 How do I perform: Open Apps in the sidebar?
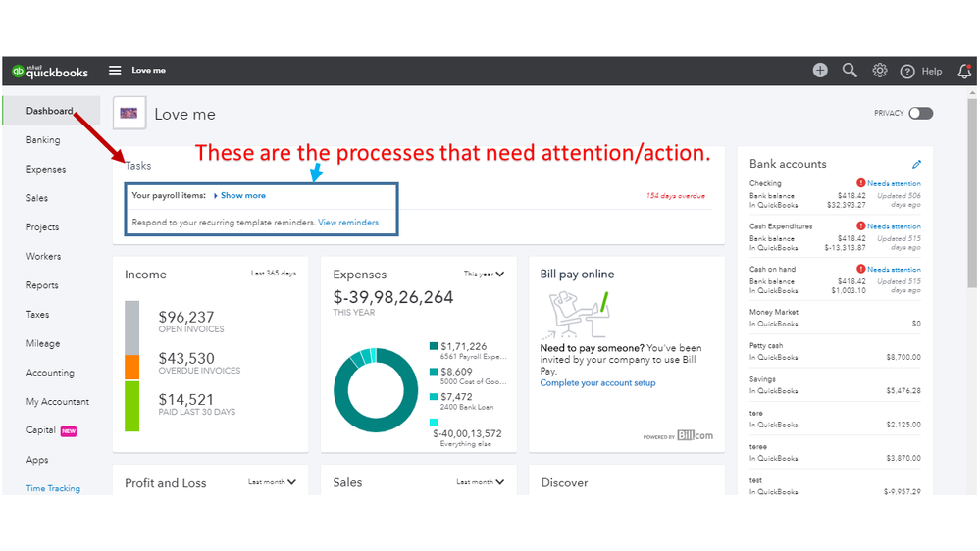point(37,460)
